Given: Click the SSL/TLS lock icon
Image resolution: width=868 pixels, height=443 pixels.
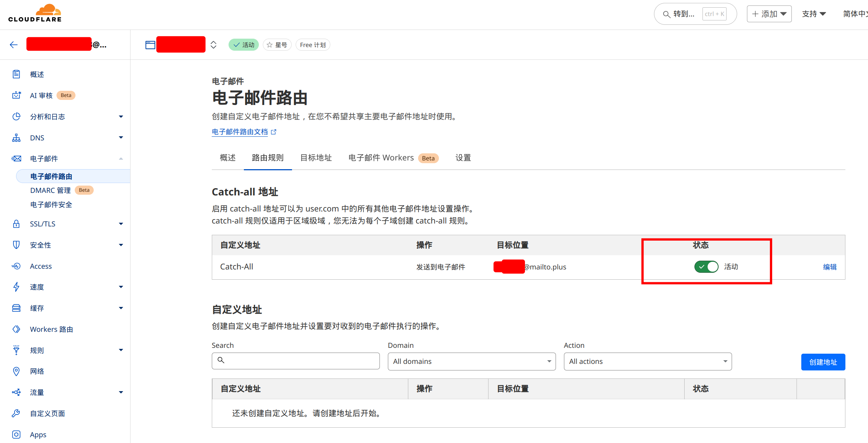Looking at the screenshot, I should click(16, 224).
